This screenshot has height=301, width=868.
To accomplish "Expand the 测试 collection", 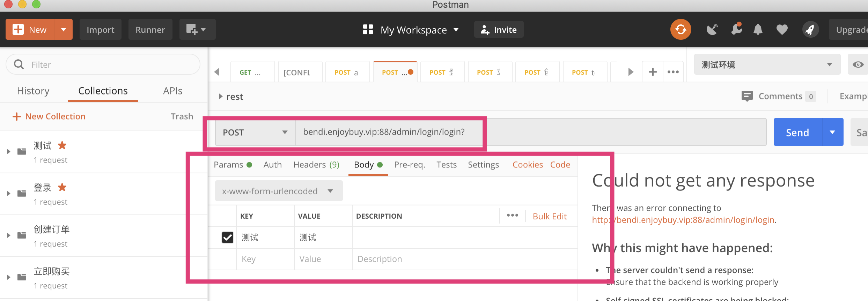I will tap(8, 151).
